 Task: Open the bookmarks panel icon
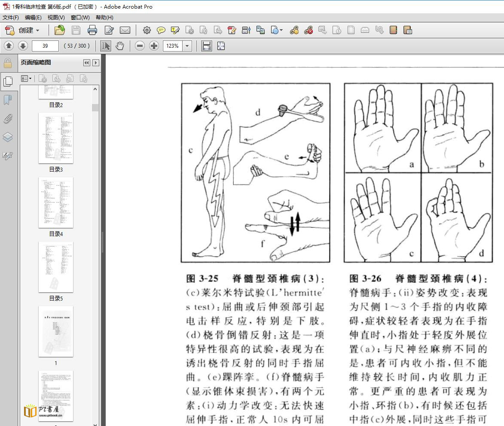click(8, 100)
